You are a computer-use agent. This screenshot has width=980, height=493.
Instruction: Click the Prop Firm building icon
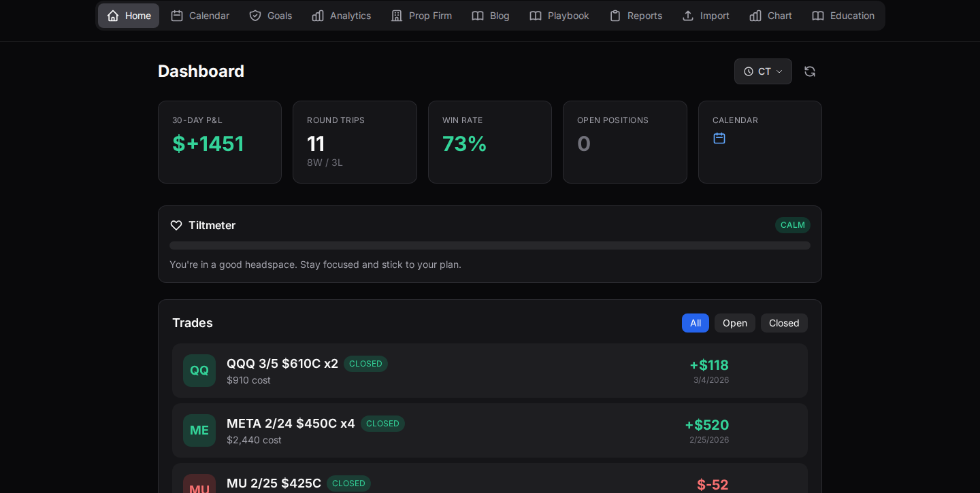(x=396, y=16)
